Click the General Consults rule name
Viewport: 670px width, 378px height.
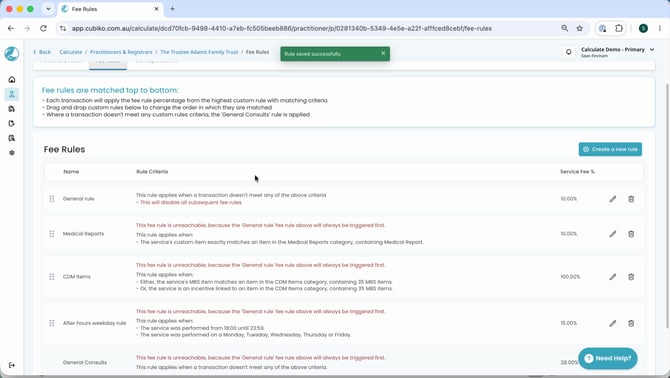point(85,362)
